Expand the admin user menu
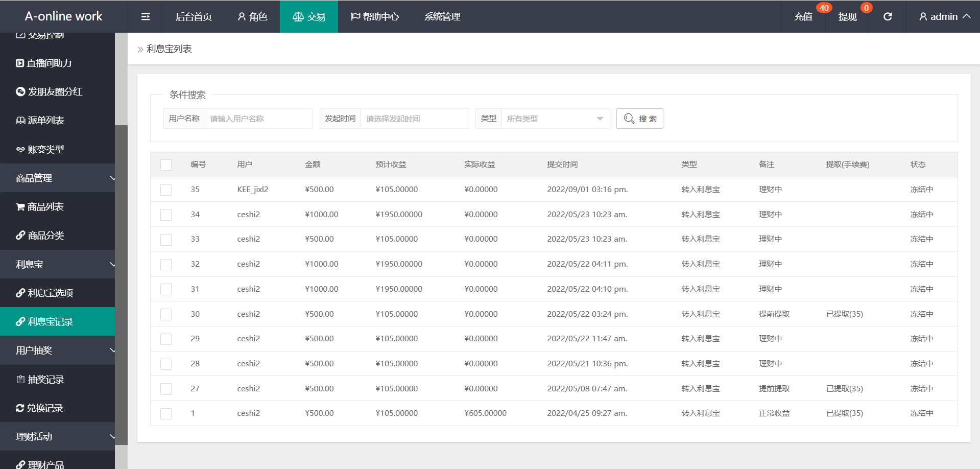This screenshot has width=980, height=469. pyautogui.click(x=944, y=17)
